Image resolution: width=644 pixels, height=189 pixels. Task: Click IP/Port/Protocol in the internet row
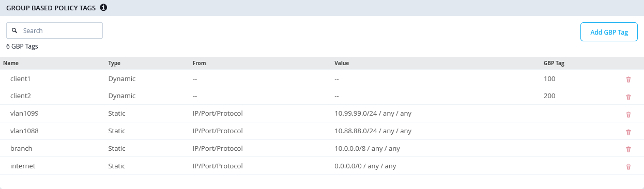pyautogui.click(x=218, y=166)
